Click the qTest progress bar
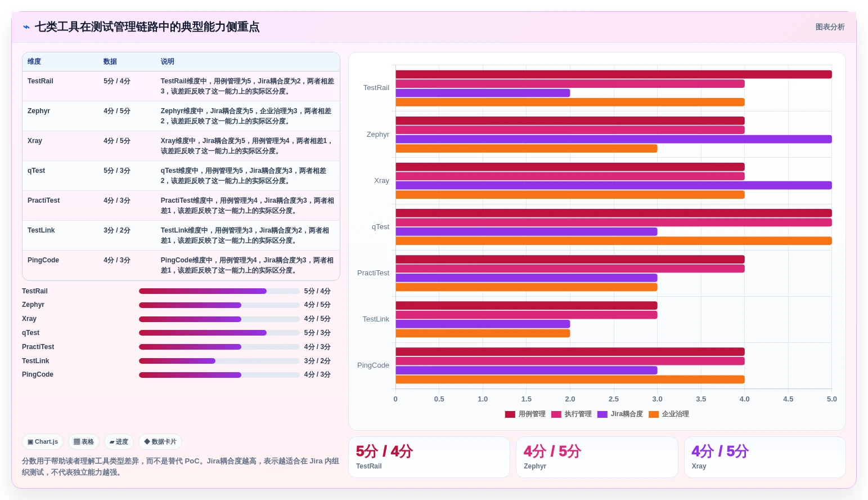This screenshot has width=868, height=500. coord(219,333)
